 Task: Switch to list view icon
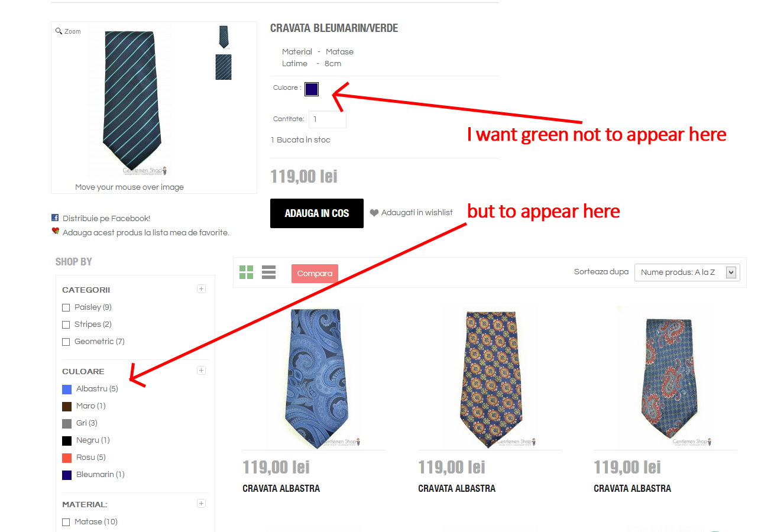pos(268,273)
